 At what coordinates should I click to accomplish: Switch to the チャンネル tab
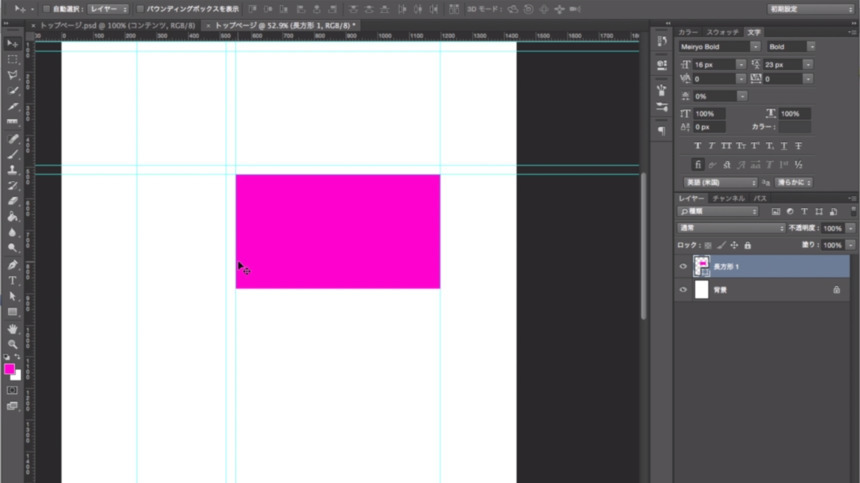pyautogui.click(x=728, y=198)
